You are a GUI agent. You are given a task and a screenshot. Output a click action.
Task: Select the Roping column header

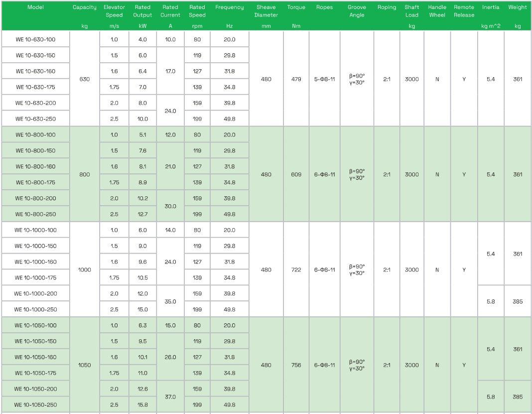[x=387, y=7]
